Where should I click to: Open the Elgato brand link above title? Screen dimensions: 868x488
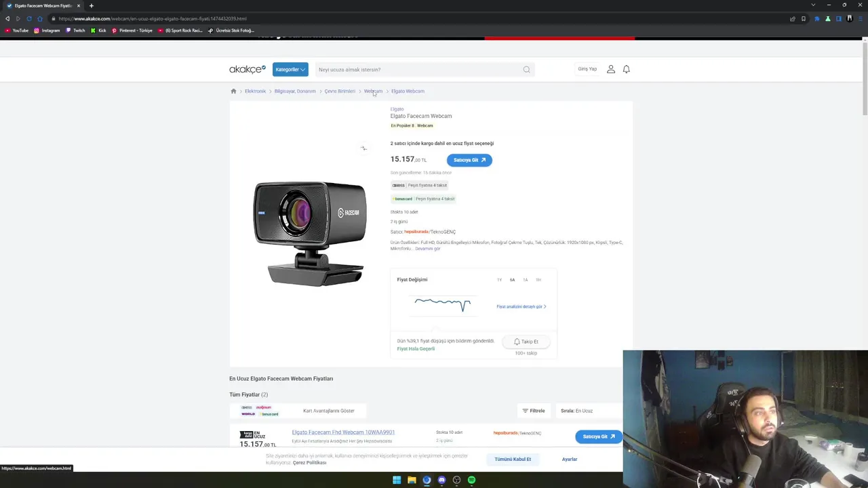click(397, 108)
